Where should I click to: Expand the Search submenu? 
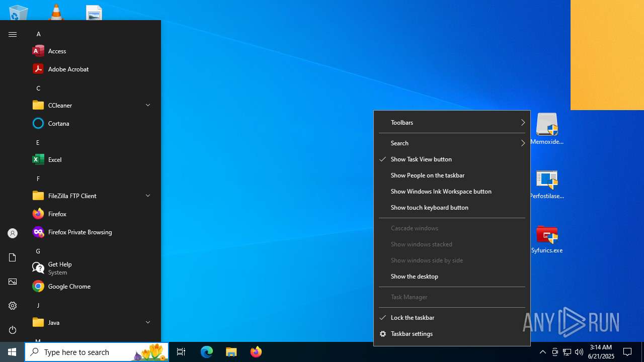(452, 143)
